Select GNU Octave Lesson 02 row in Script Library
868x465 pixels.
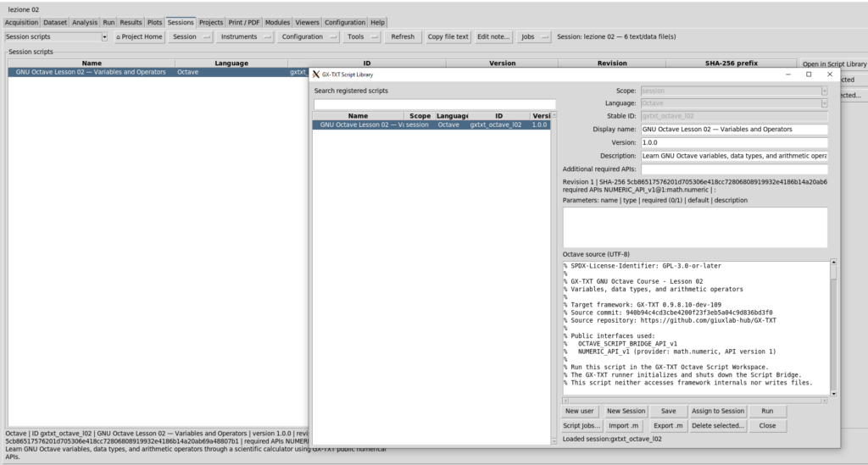[x=431, y=125]
